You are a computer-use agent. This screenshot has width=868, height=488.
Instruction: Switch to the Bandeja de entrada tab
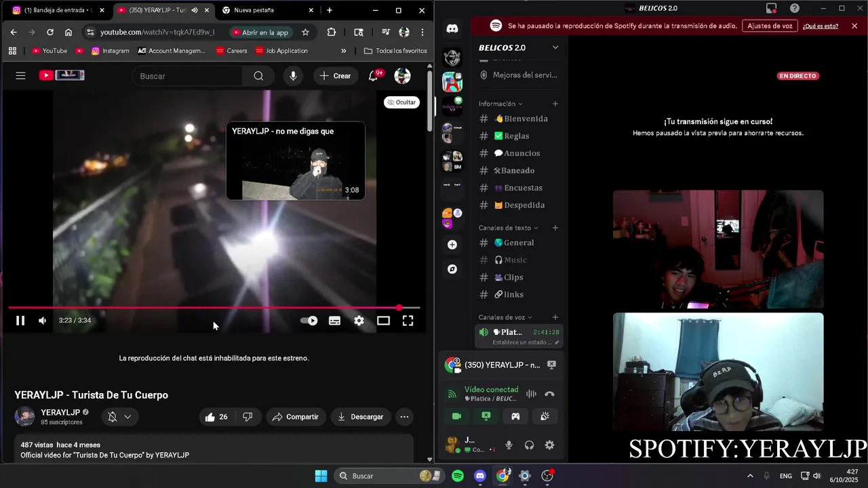pos(58,10)
